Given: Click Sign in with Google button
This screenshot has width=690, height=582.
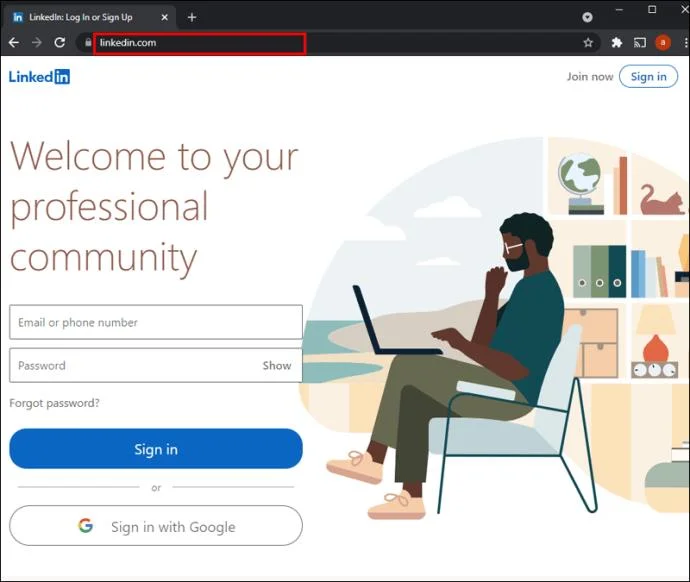Looking at the screenshot, I should (156, 526).
